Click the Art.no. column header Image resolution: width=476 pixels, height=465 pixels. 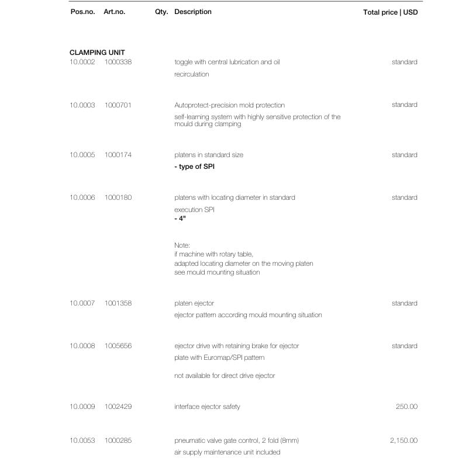[x=114, y=12]
